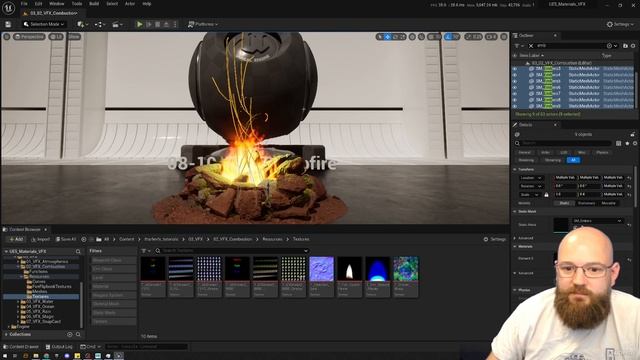
Task: Toggle surface snapping icon in viewport
Action: click(x=422, y=37)
